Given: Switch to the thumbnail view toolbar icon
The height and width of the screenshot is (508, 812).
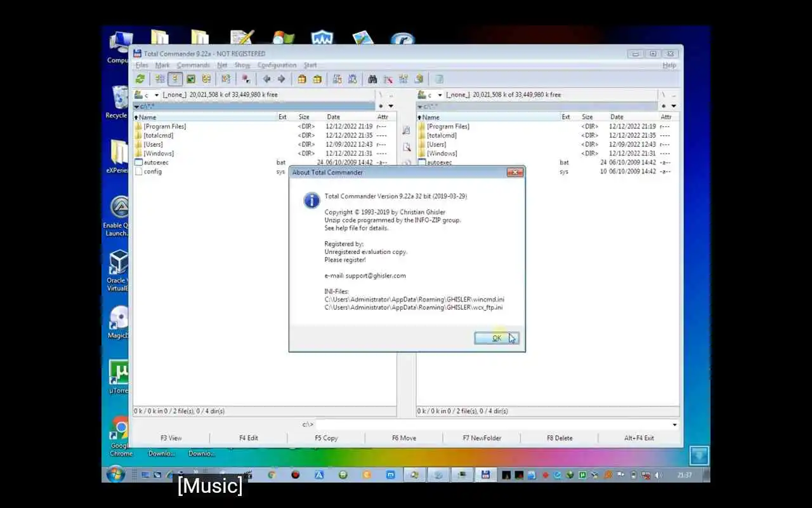Looking at the screenshot, I should [x=190, y=79].
